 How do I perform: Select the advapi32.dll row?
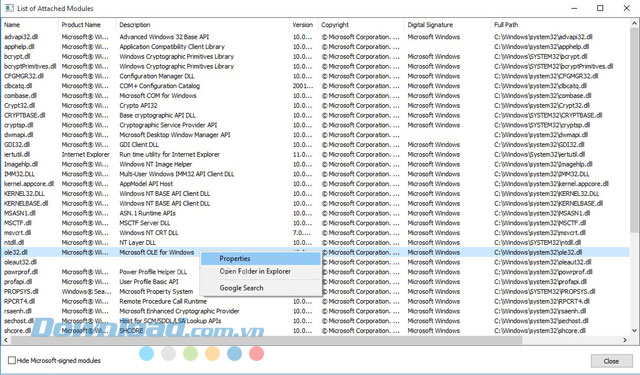tap(315, 37)
